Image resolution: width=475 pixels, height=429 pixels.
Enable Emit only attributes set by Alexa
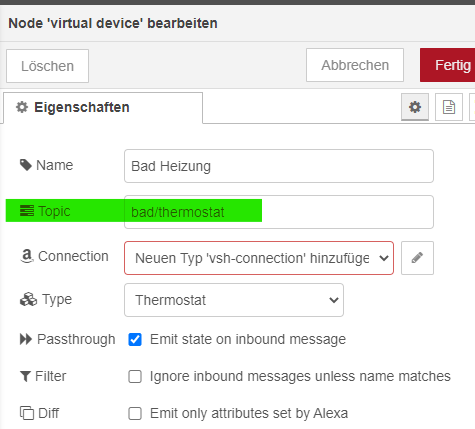click(135, 414)
